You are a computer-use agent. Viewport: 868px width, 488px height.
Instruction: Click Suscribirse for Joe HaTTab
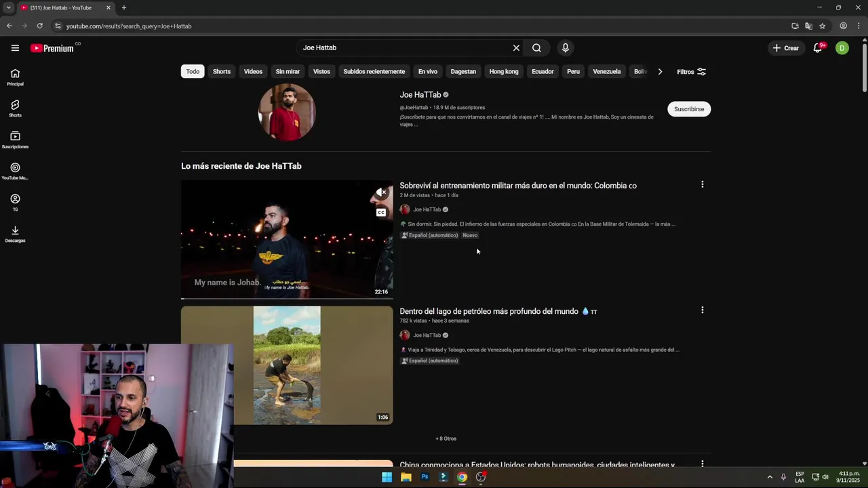point(689,109)
